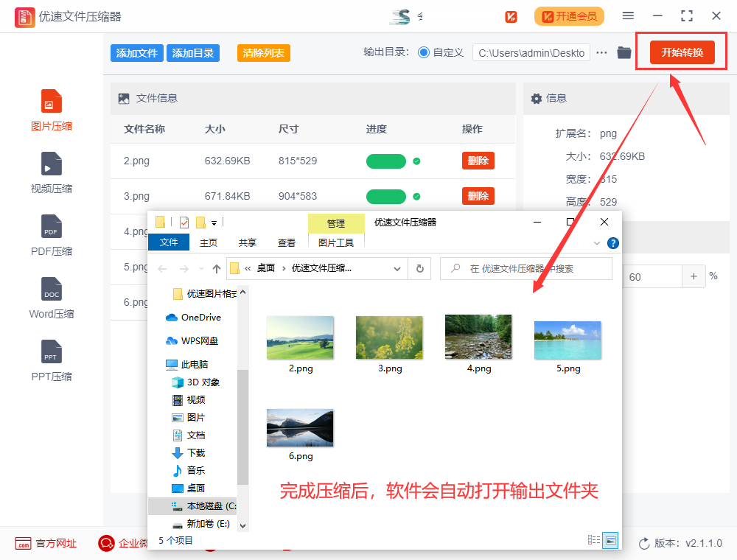
Task: Open 下载 folder in navigation pane
Action: click(189, 453)
